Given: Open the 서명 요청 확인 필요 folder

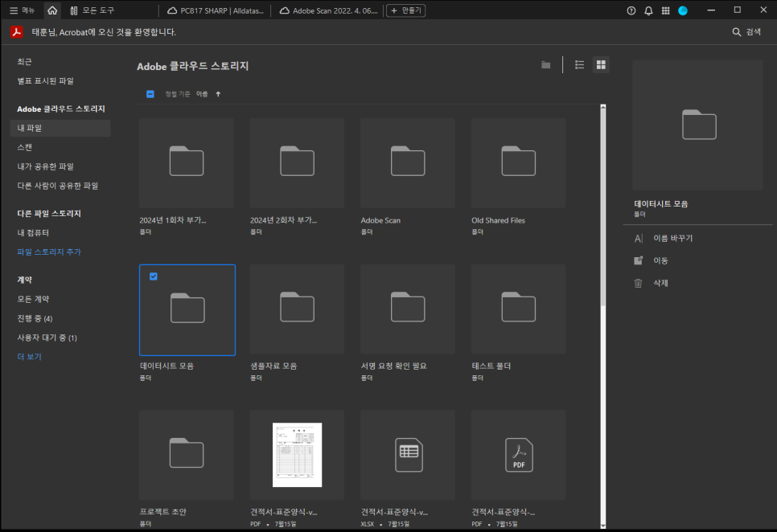Looking at the screenshot, I should click(408, 309).
